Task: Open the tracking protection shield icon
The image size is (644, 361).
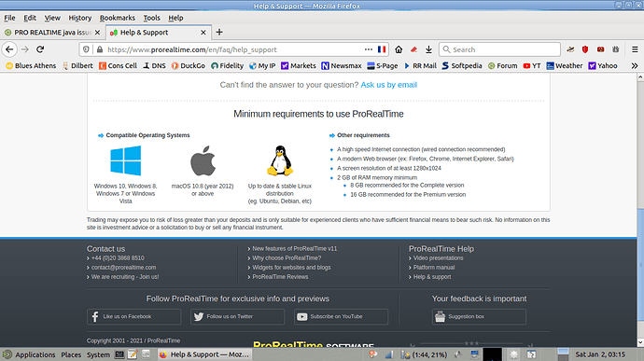Action: [x=86, y=49]
